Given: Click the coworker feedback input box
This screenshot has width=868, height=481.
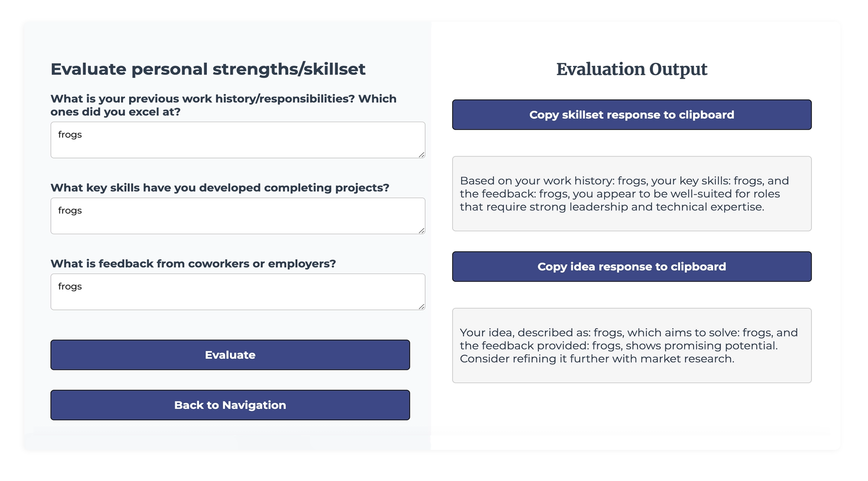Looking at the screenshot, I should tap(238, 292).
